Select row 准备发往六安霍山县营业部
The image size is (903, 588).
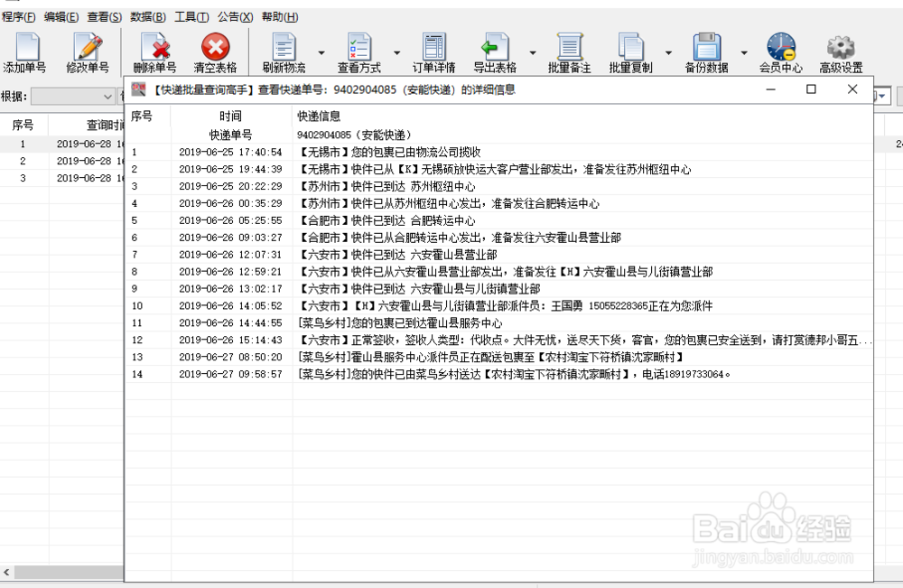coord(498,238)
